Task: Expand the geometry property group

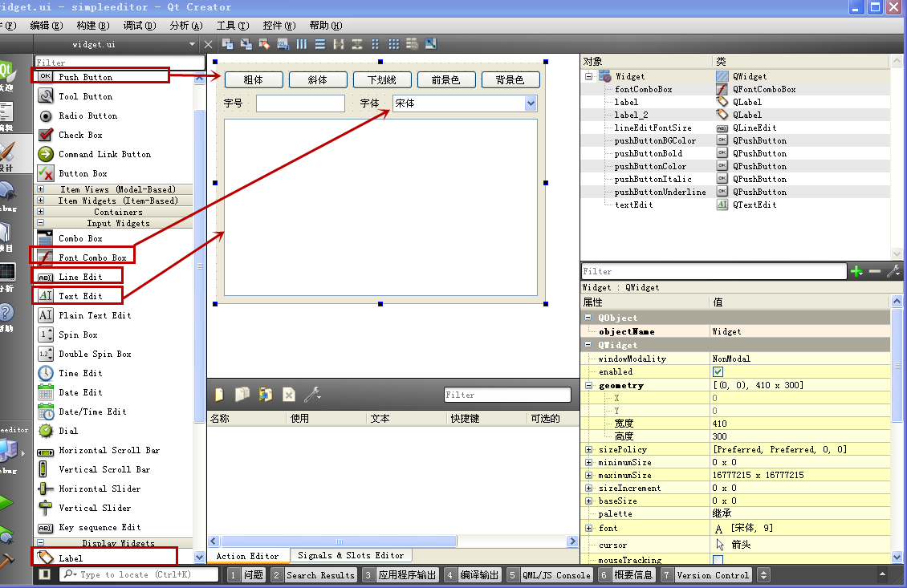Action: (588, 385)
